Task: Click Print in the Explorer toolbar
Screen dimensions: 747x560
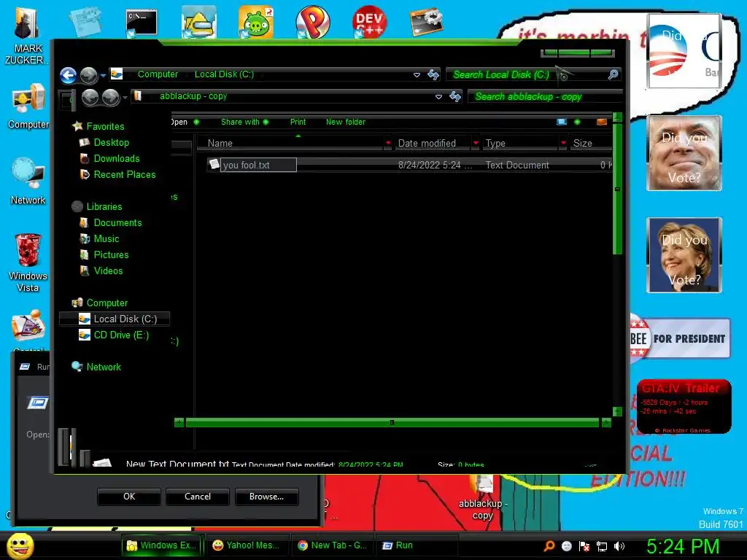Action: [298, 122]
